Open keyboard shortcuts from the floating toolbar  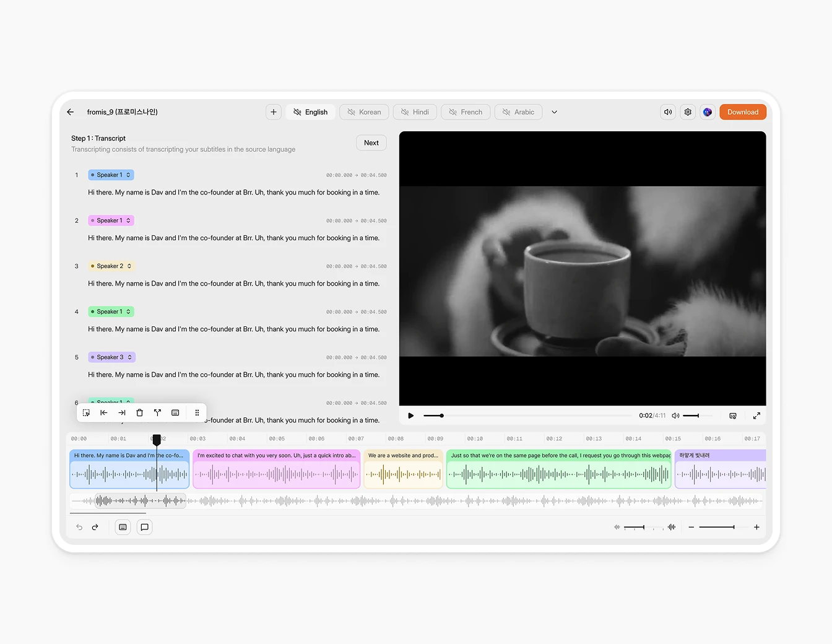coord(175,412)
